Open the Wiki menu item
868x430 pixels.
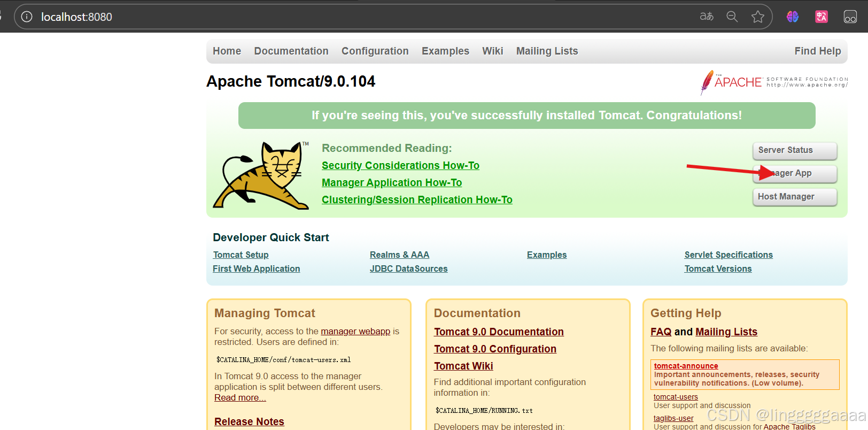pos(493,51)
